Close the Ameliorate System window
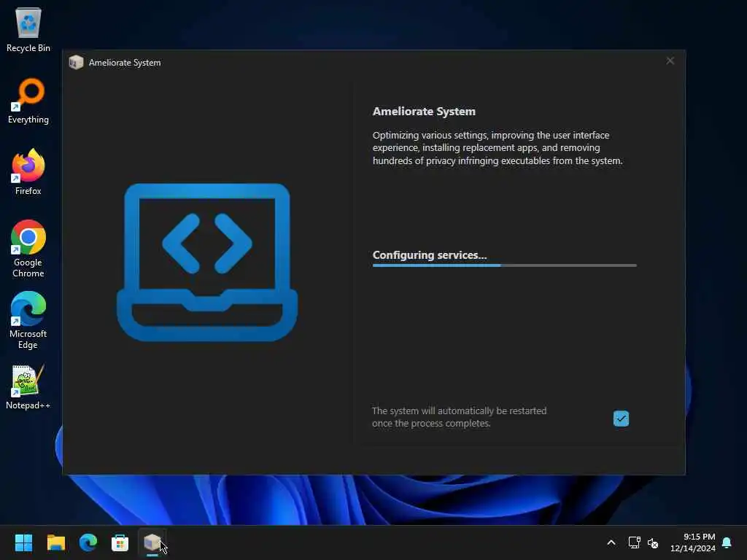The image size is (747, 560). (x=670, y=61)
